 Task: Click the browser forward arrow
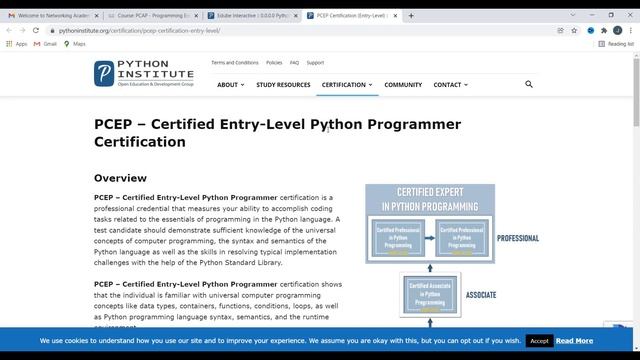(x=22, y=31)
